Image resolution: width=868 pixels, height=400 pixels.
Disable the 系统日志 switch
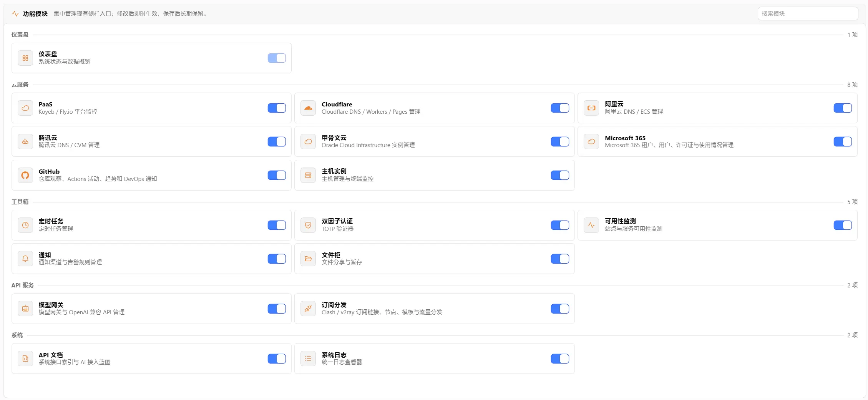point(560,359)
